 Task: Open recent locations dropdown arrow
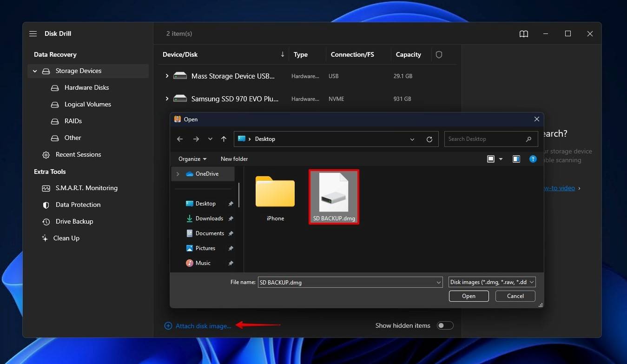click(210, 139)
